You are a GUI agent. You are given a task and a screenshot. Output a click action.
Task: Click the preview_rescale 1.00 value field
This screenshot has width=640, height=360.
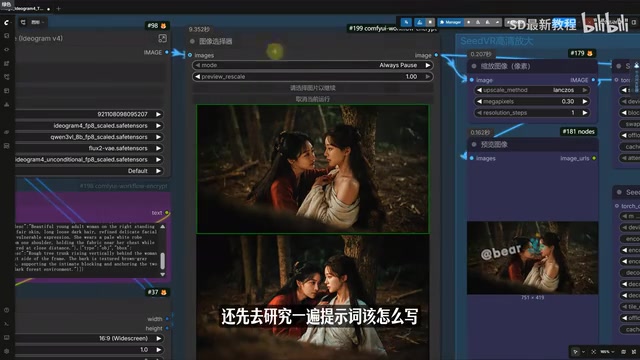pyautogui.click(x=411, y=76)
